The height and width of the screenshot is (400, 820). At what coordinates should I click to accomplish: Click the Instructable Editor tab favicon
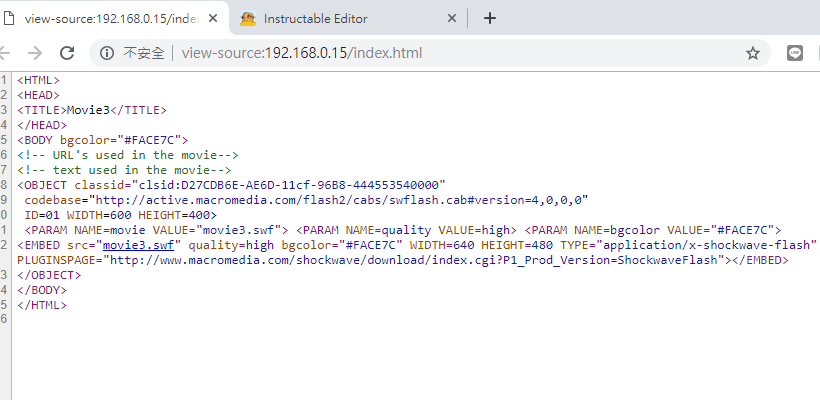coord(248,18)
